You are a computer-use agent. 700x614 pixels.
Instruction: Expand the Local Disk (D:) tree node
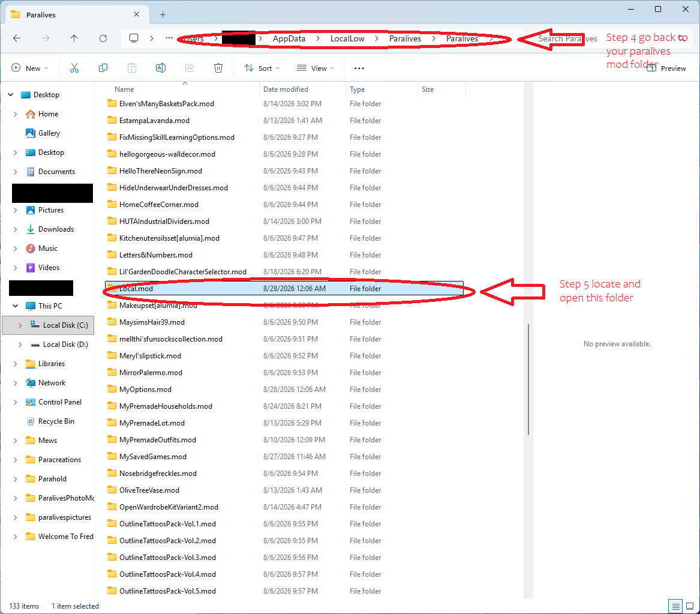[x=20, y=345]
